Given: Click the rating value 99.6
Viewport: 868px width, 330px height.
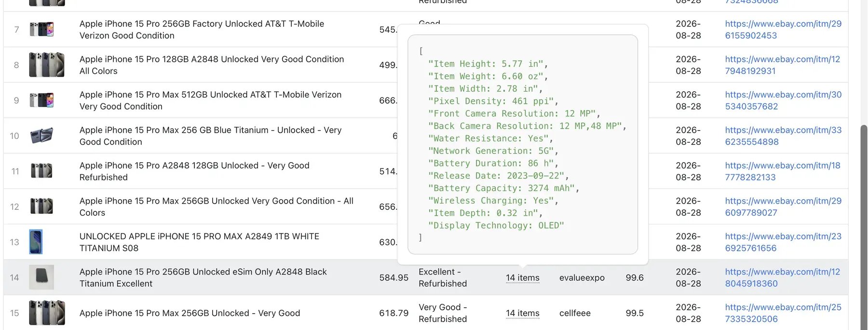Looking at the screenshot, I should (635, 278).
